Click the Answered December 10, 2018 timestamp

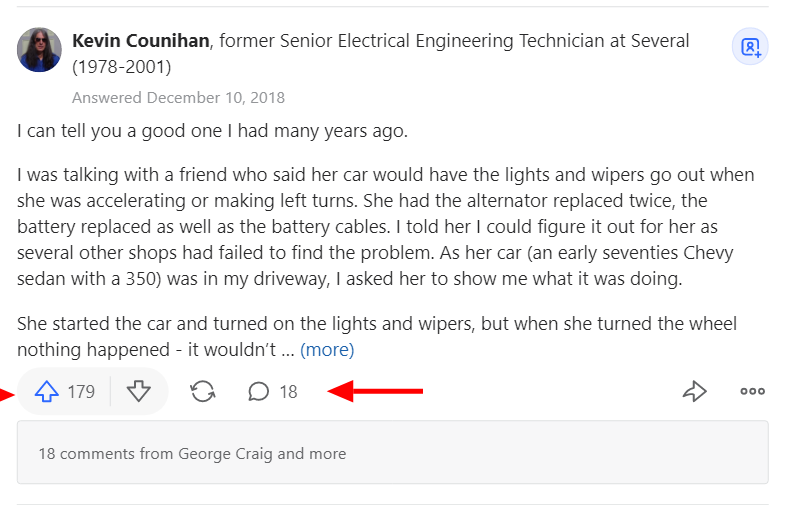[178, 98]
